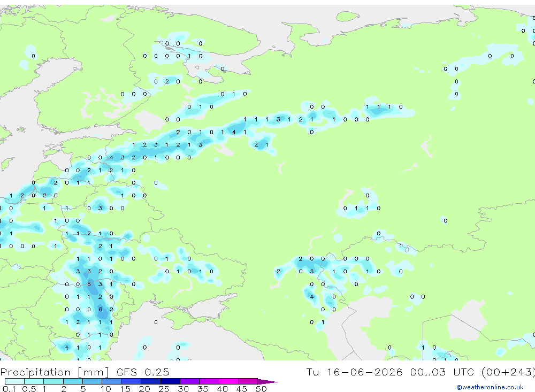The height and width of the screenshot is (392, 535).
Task: Pick the 45–50 mm dark magenta legend swatch
Action: [248, 381]
